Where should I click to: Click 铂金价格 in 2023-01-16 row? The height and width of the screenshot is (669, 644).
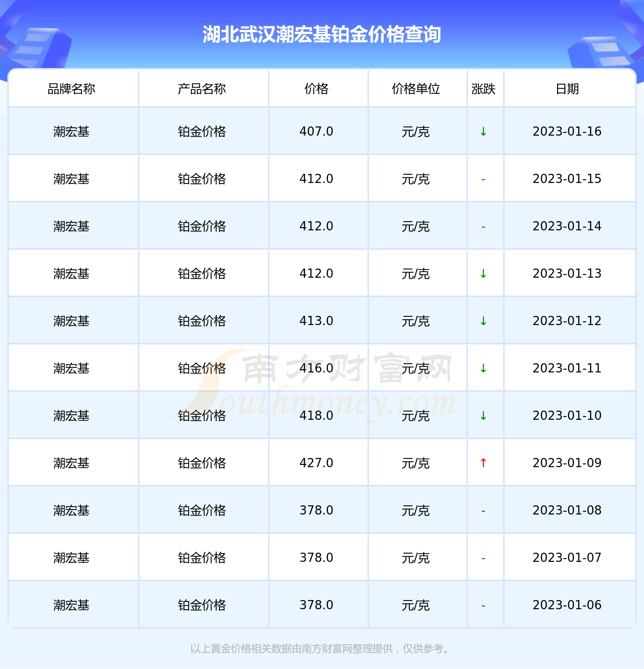point(202,132)
